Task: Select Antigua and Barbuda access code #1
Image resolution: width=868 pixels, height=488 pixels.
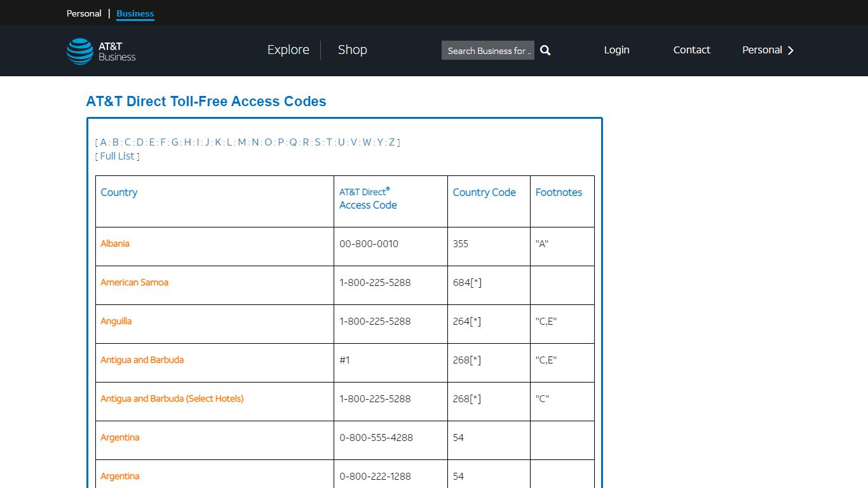Action: [x=345, y=360]
